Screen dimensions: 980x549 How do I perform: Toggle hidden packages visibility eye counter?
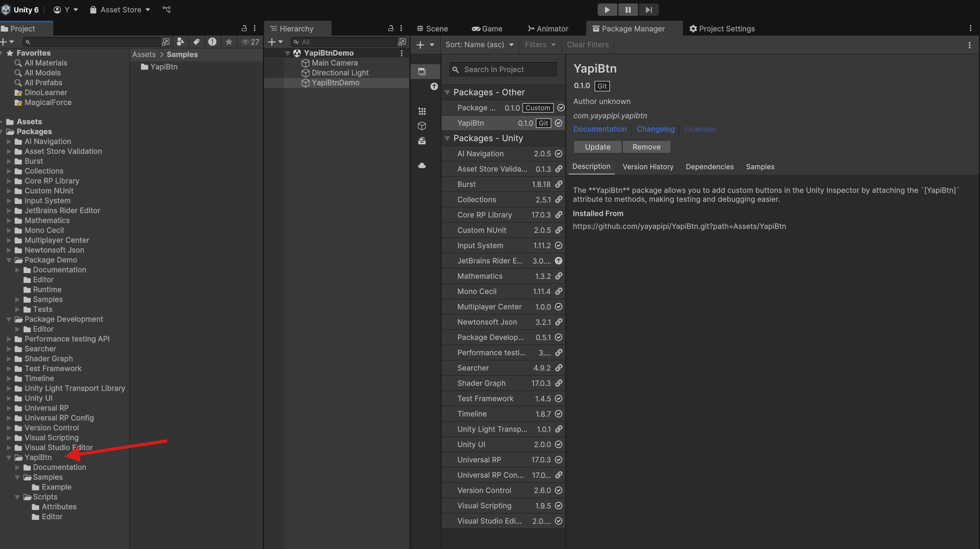tap(250, 42)
